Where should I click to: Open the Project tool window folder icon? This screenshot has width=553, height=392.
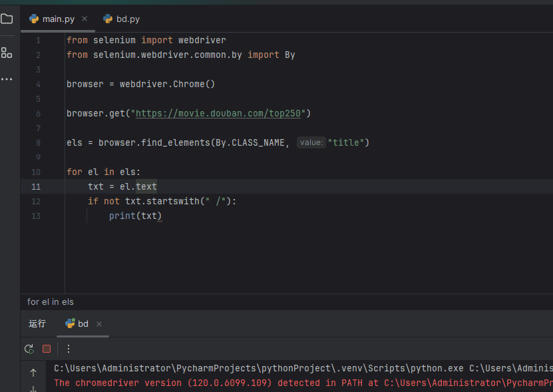click(7, 19)
